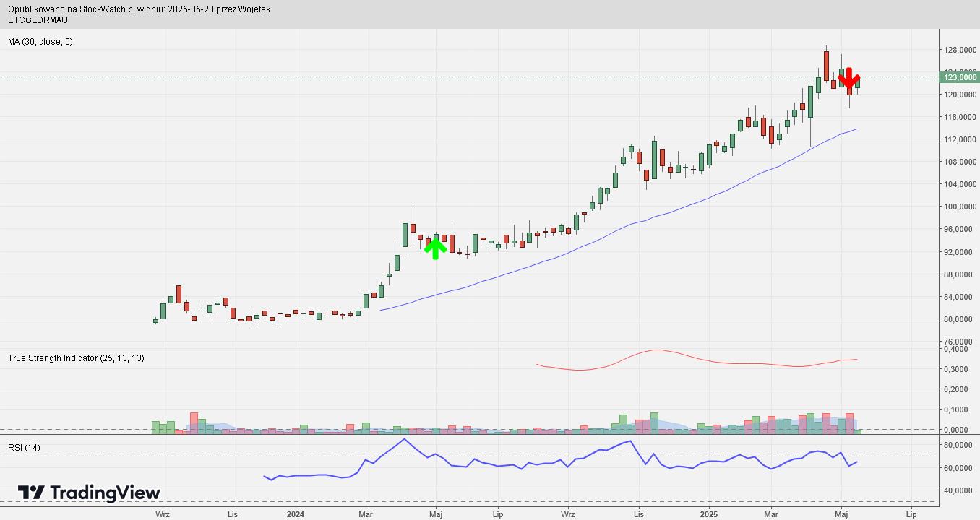This screenshot has height=520, width=980.
Task: Click the red down arrow marker
Action: [848, 78]
